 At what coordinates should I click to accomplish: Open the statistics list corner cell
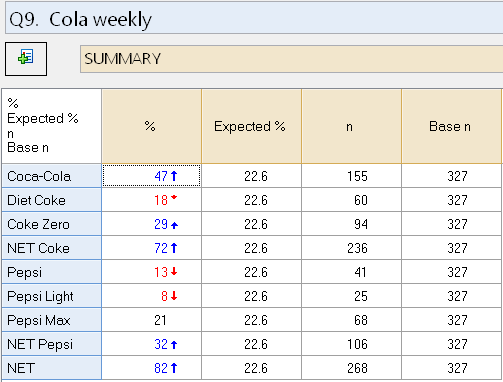click(x=52, y=126)
